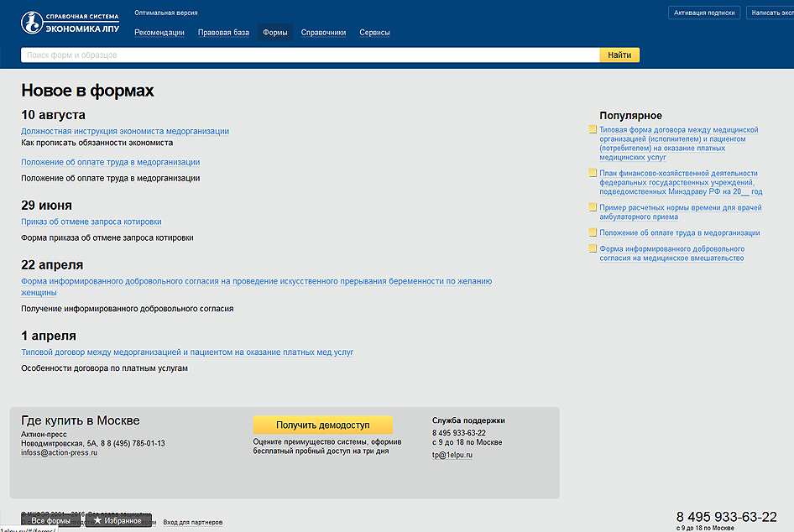Open the Рекомендации section

tap(159, 33)
